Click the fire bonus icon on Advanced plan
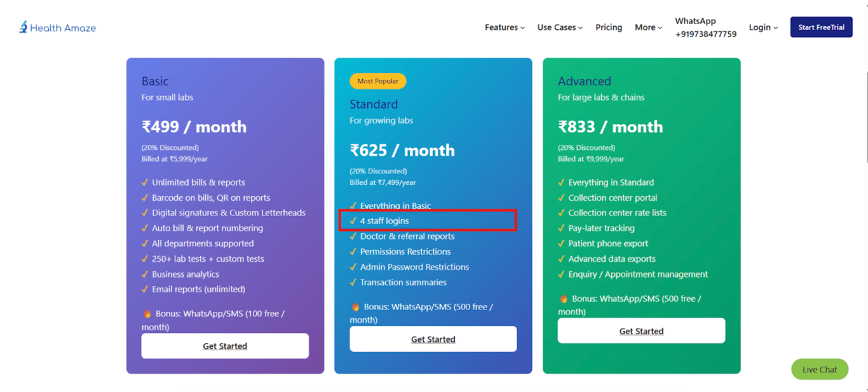Screen dimensions: 868x392 pos(564,297)
